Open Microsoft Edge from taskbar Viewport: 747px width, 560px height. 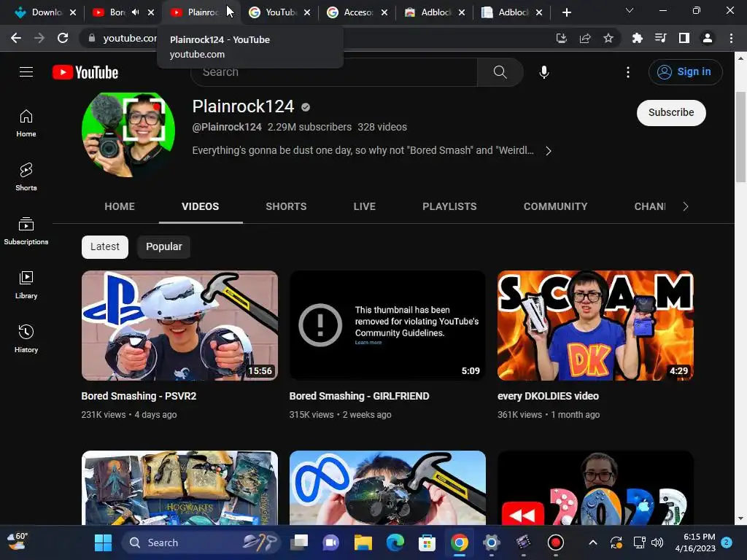[x=395, y=542]
